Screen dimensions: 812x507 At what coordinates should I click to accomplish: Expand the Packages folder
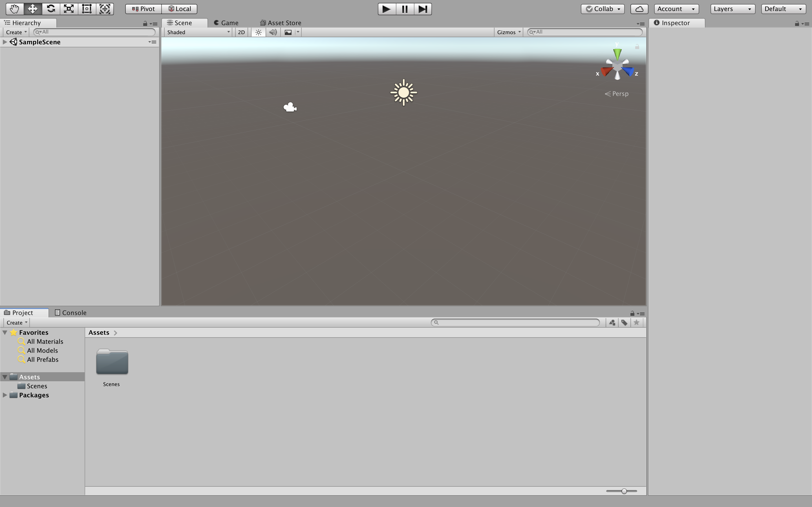tap(5, 395)
